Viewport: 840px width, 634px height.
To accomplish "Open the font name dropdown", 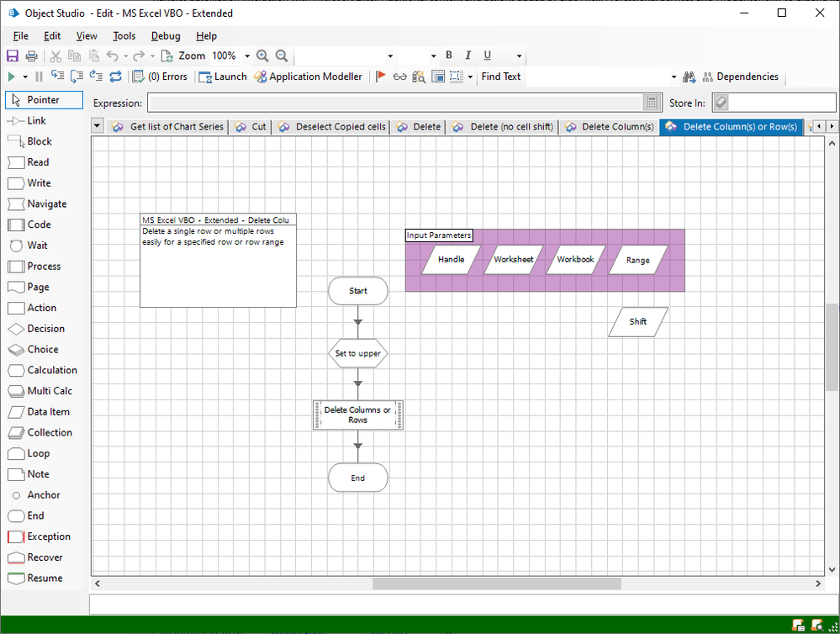I will (x=390, y=55).
